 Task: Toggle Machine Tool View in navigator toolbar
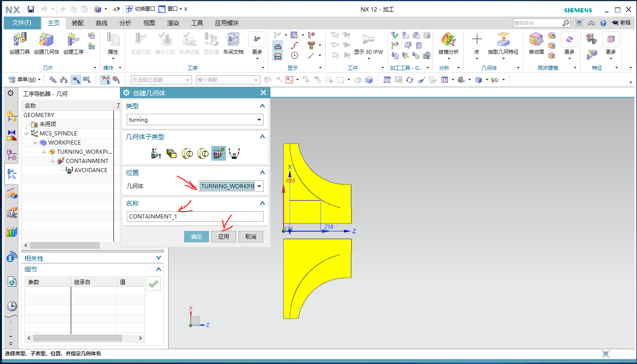65,80
